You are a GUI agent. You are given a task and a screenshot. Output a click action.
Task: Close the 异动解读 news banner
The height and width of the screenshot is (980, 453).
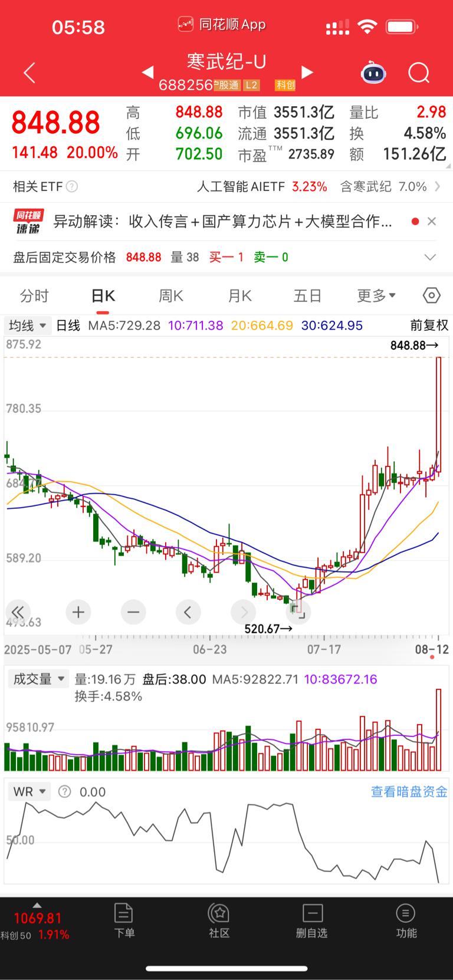[x=432, y=221]
